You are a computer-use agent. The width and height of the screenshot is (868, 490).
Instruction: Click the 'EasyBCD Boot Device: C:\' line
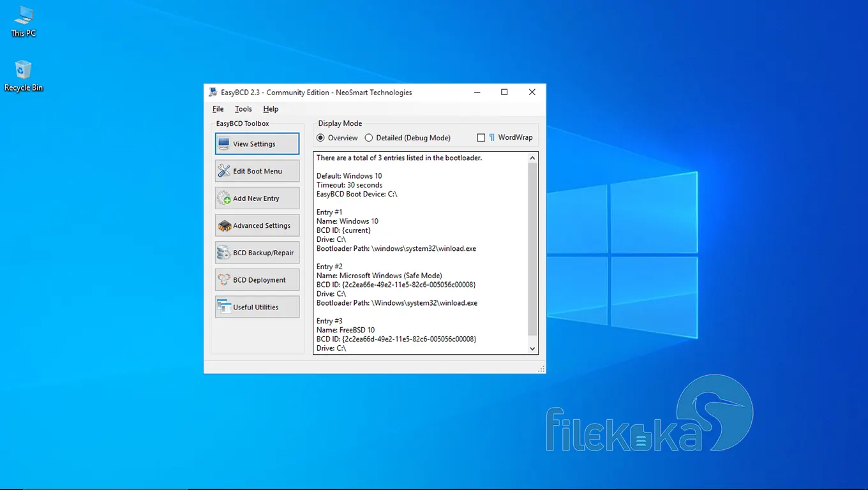pyautogui.click(x=357, y=194)
